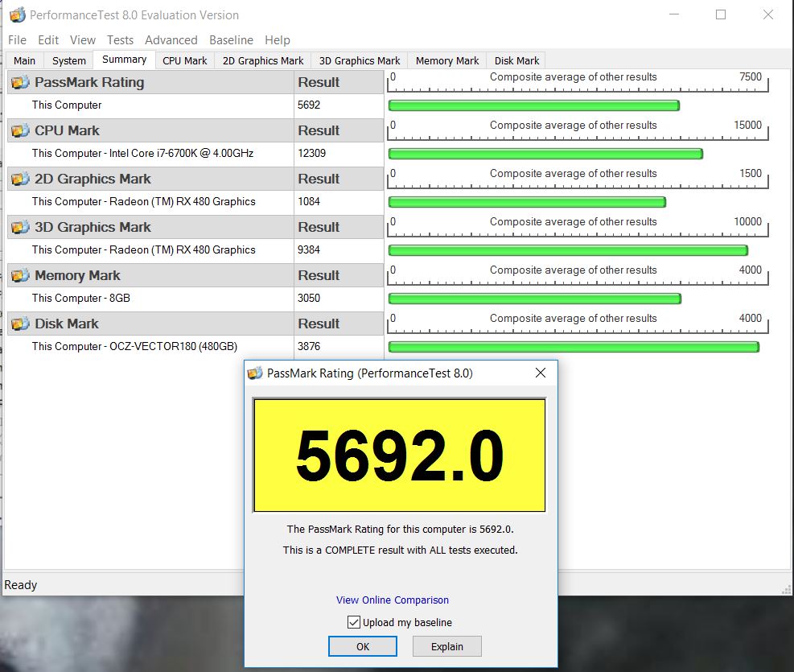Screen dimensions: 794x672
Task: Click the PassMark Rating section icon
Action: coord(20,82)
